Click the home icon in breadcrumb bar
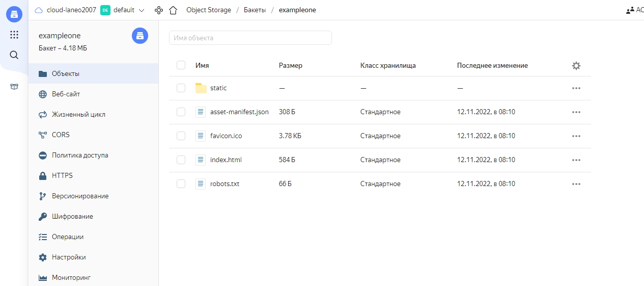644x286 pixels. [173, 10]
